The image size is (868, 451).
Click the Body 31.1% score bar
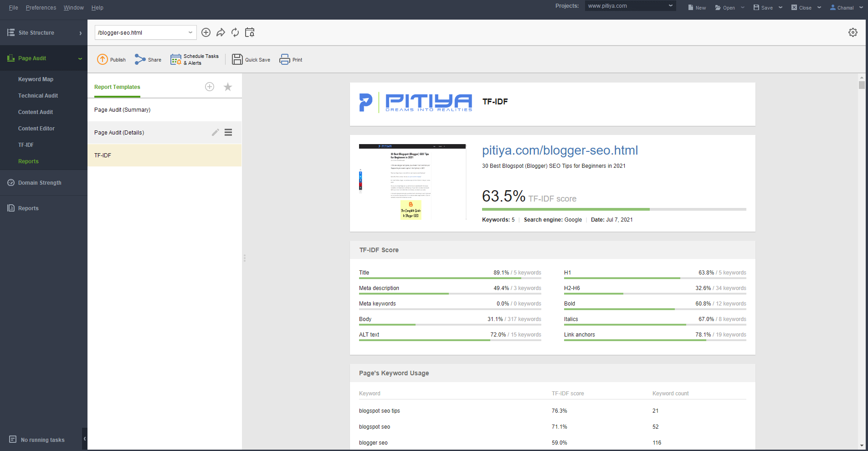(450, 325)
